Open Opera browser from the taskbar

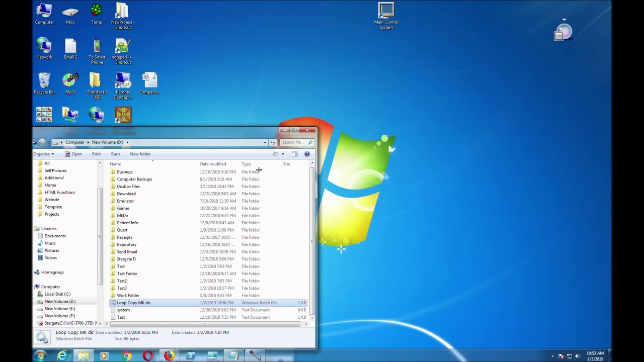click(147, 356)
